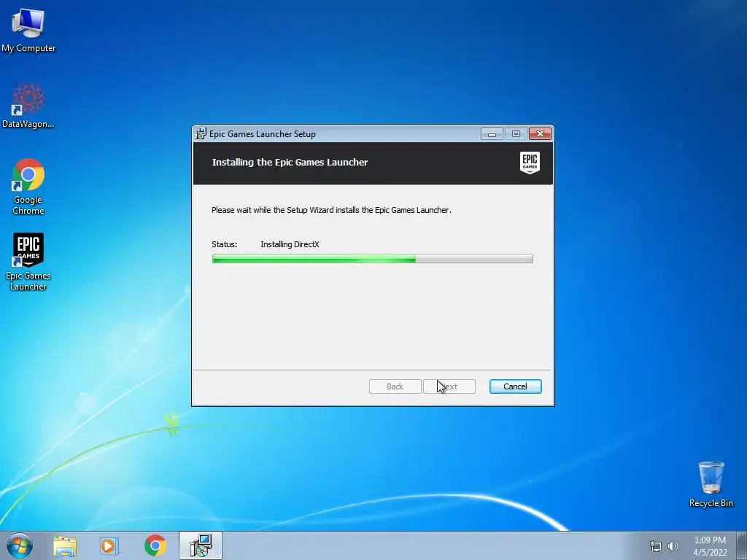Open the DataWagon desktop shortcut
This screenshot has width=747, height=560.
coord(28,106)
